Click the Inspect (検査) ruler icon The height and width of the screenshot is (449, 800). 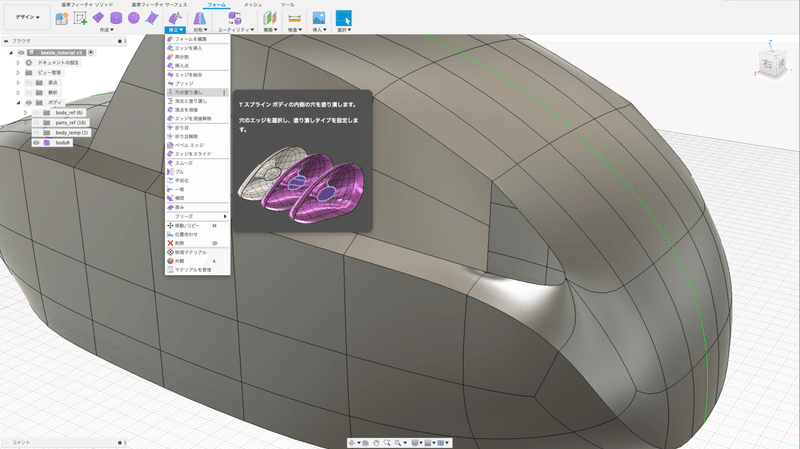tap(294, 18)
